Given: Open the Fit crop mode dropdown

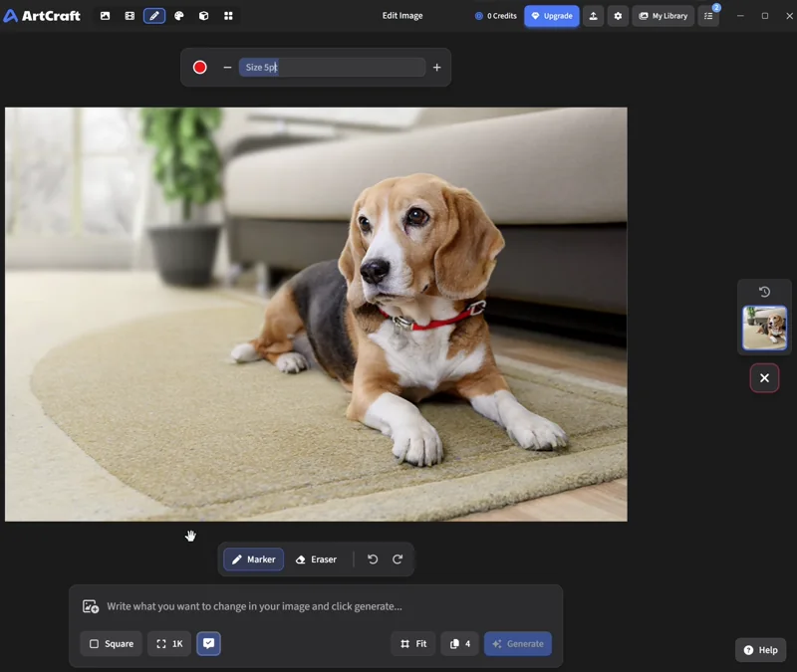Looking at the screenshot, I should click(413, 643).
